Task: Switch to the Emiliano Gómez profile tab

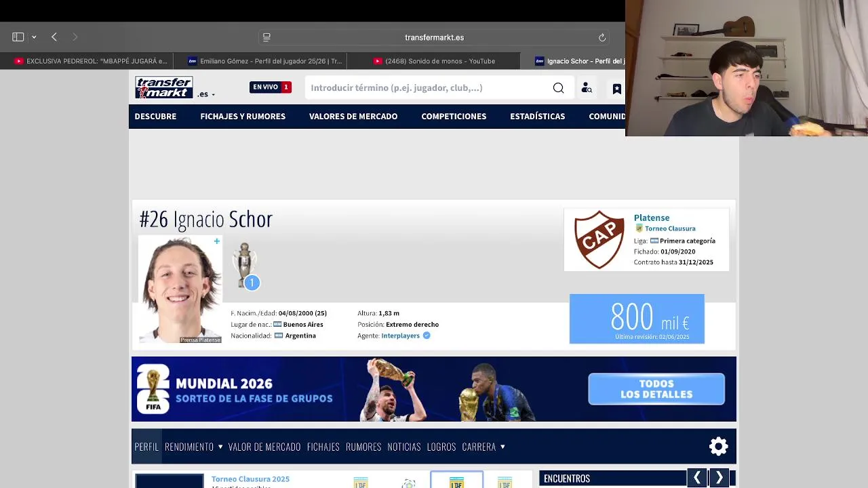Action: pyautogui.click(x=265, y=61)
